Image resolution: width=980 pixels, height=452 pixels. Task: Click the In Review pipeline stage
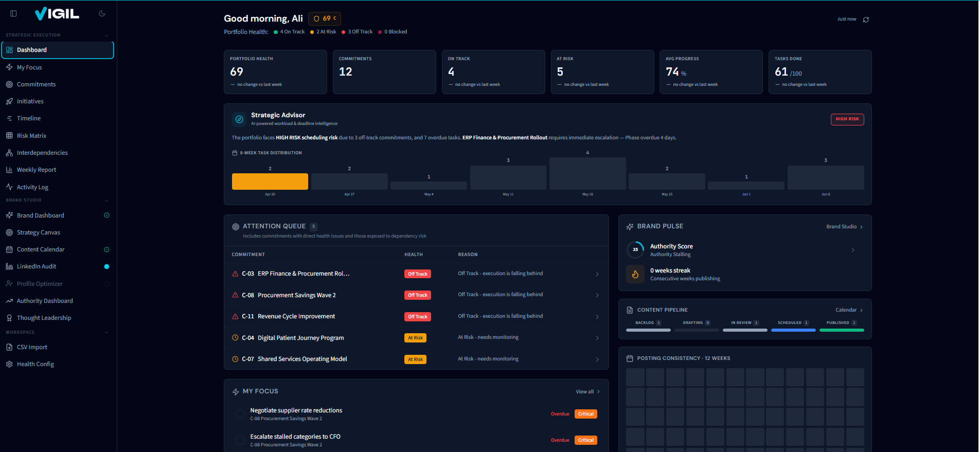[x=745, y=326]
